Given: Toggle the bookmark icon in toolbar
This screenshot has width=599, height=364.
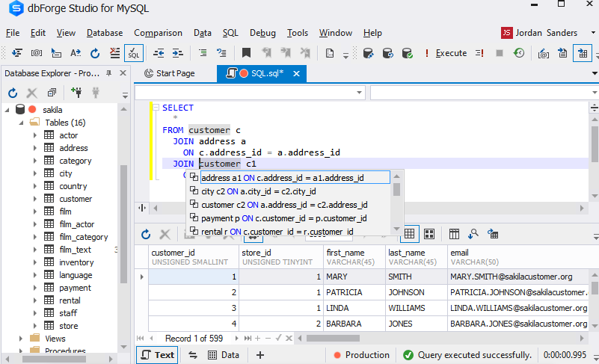Looking at the screenshot, I should tap(246, 53).
